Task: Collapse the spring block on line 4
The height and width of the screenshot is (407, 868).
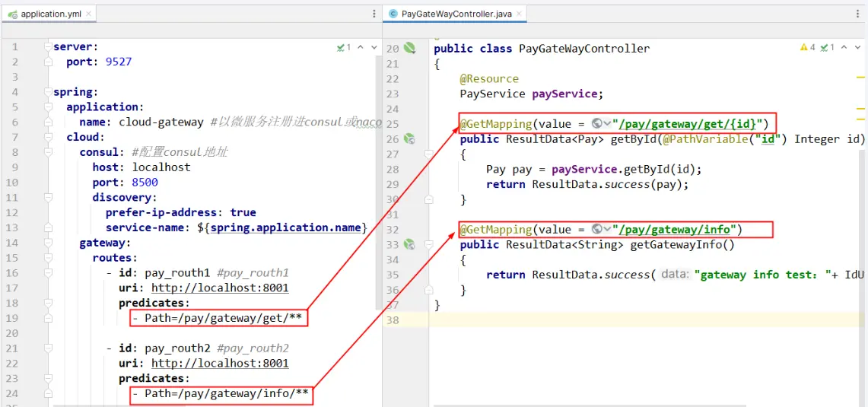Action: point(48,92)
